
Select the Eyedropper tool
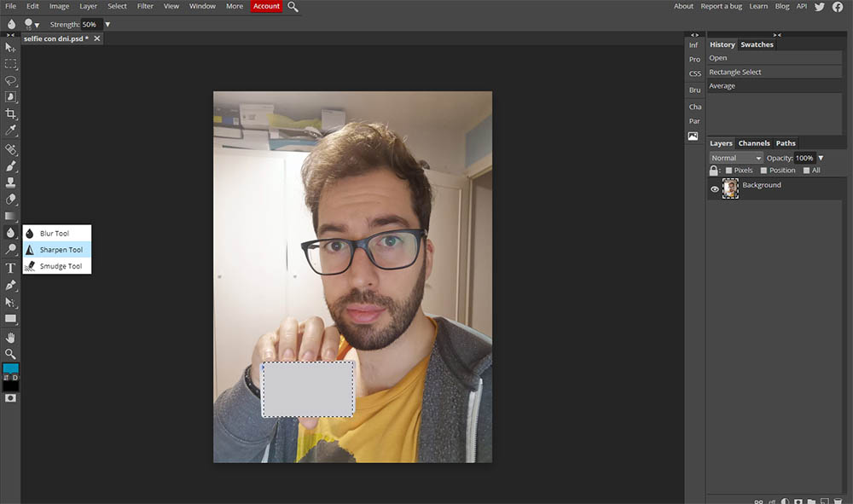point(11,130)
